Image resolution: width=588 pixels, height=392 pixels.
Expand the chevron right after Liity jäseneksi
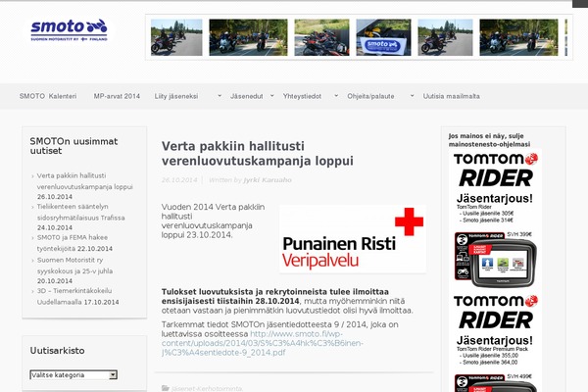(x=220, y=96)
